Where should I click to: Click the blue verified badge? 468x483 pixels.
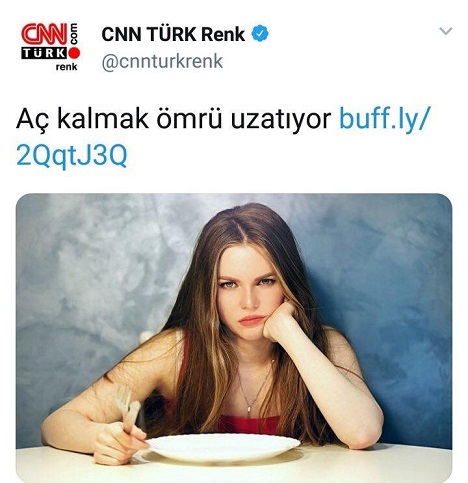(260, 34)
